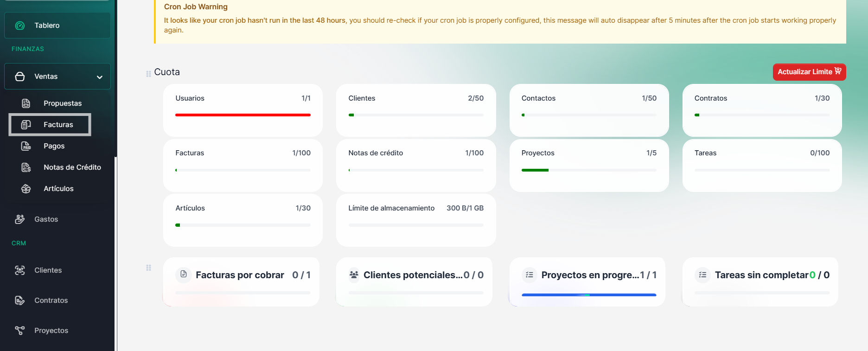Image resolution: width=868 pixels, height=351 pixels.
Task: Click the Tablero dashboard icon
Action: coord(20,26)
